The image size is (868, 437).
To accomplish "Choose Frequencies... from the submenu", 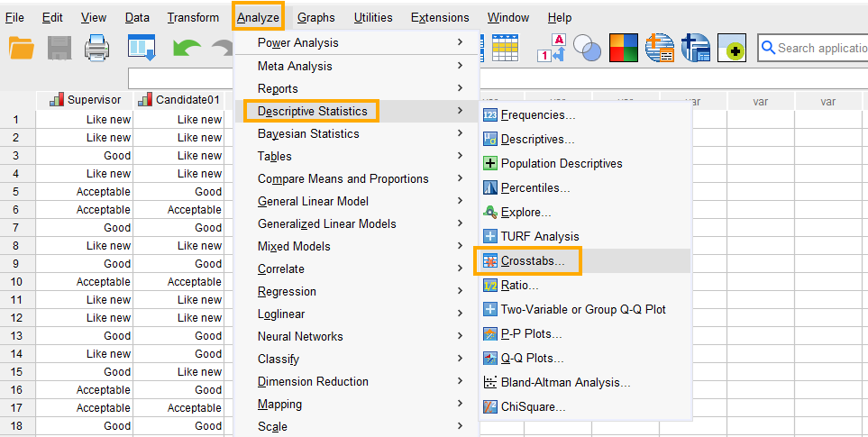I will click(585, 115).
